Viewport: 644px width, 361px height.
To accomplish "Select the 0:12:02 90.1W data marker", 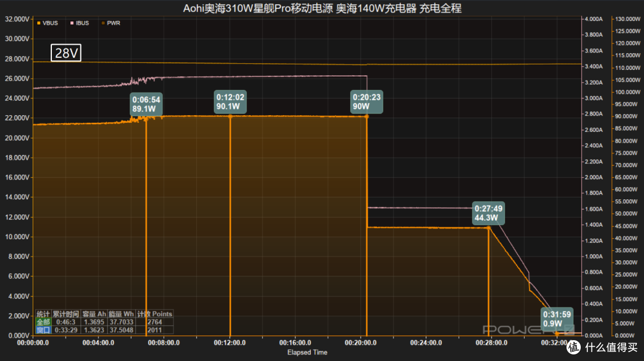I will (x=230, y=102).
